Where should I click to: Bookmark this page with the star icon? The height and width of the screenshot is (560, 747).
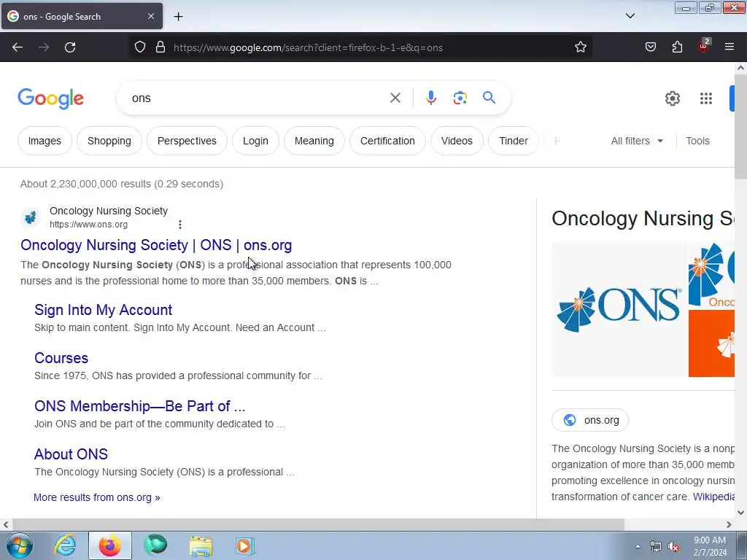(x=580, y=47)
